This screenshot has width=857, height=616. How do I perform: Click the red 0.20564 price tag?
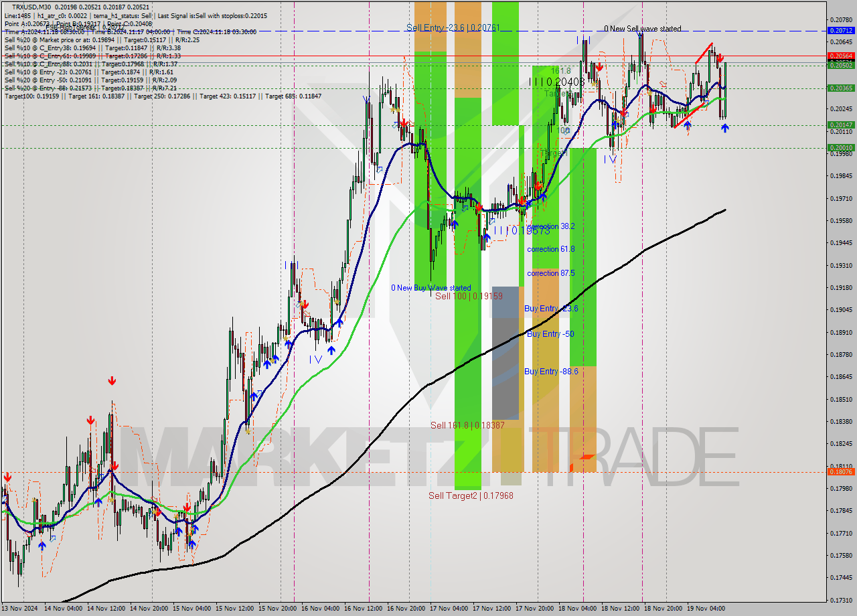(x=841, y=56)
